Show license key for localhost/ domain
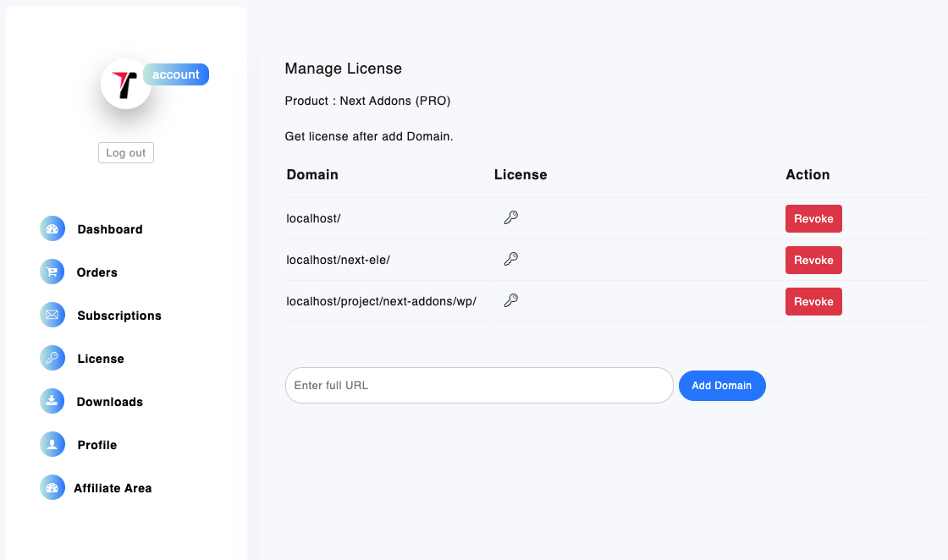Image resolution: width=948 pixels, height=560 pixels. click(510, 218)
